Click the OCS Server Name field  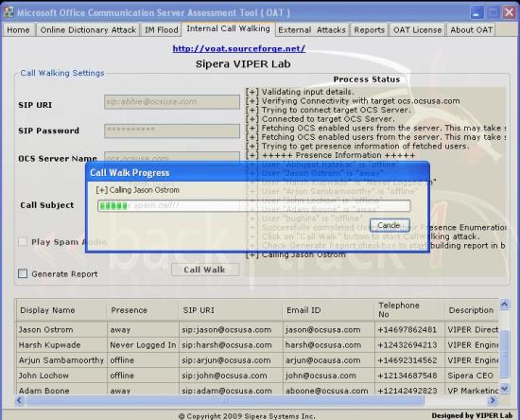[172, 157]
